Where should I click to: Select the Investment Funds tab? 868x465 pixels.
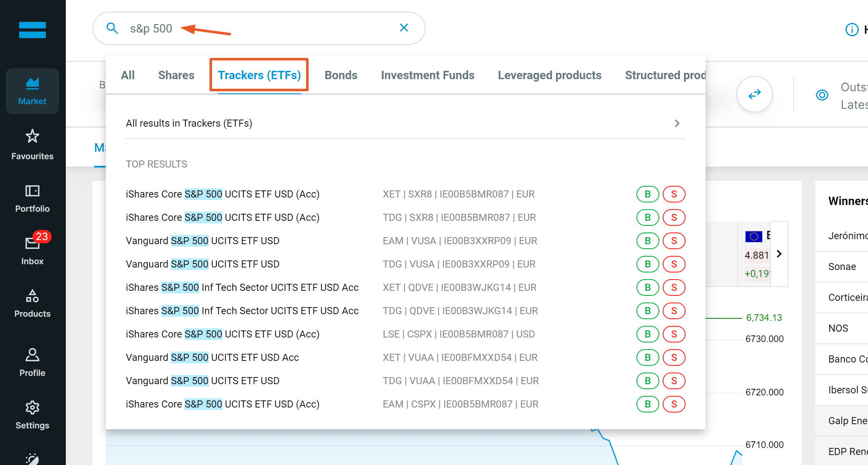coord(428,75)
